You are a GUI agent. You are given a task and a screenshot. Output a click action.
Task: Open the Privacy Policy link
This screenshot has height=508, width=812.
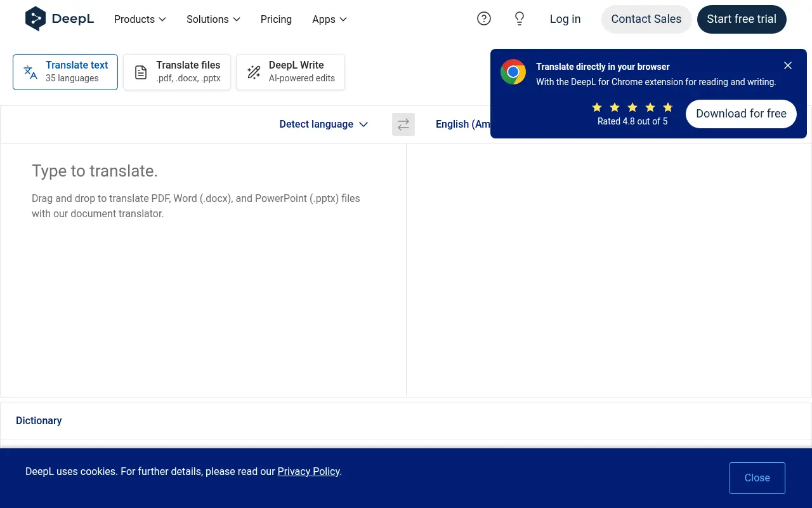pyautogui.click(x=309, y=471)
